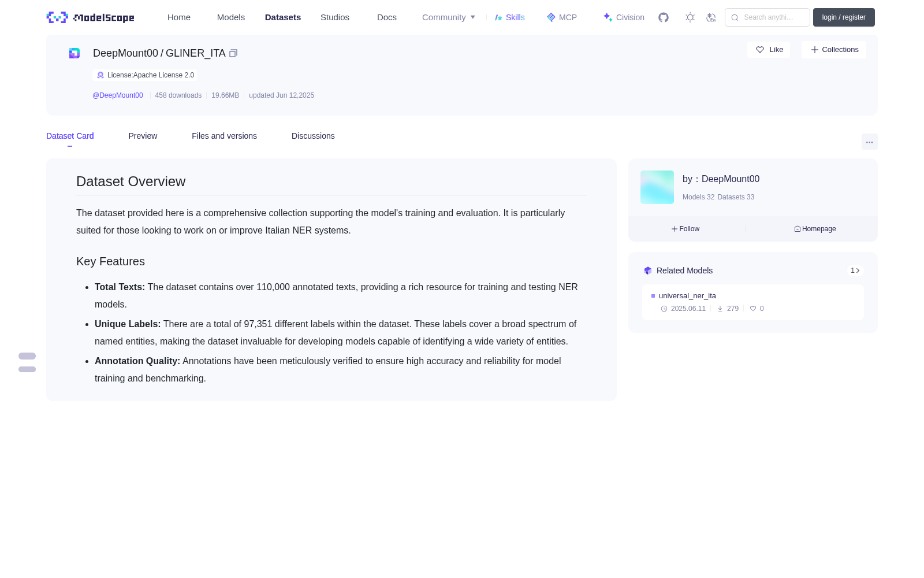Expand the Community dropdown menu

pos(449,17)
